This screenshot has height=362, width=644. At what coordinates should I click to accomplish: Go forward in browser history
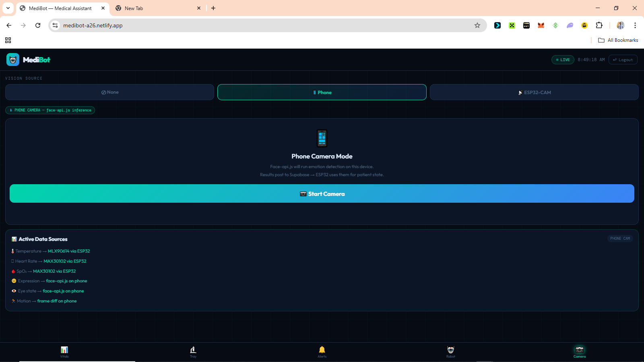(23, 25)
